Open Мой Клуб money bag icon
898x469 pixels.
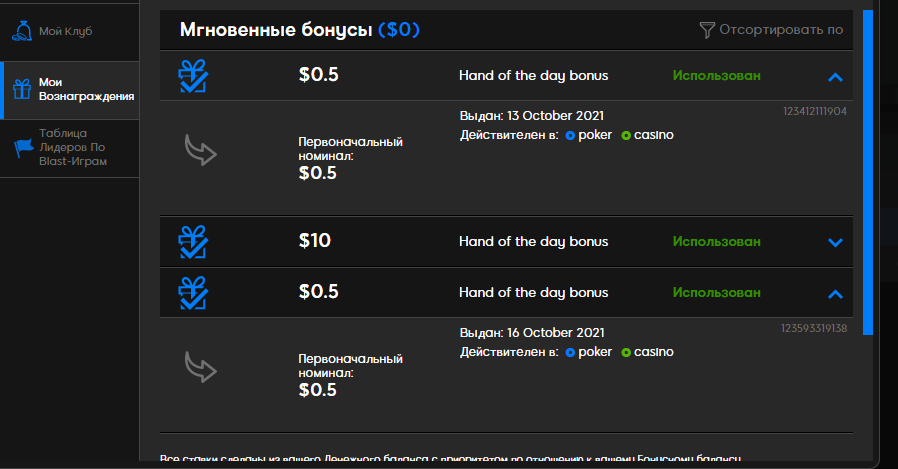pos(22,31)
